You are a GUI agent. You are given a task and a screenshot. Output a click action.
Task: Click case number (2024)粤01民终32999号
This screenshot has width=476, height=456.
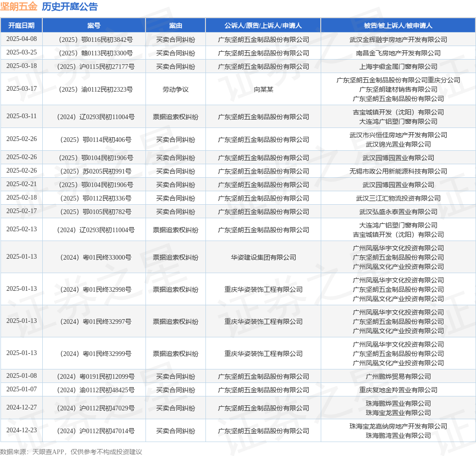tap(96, 354)
